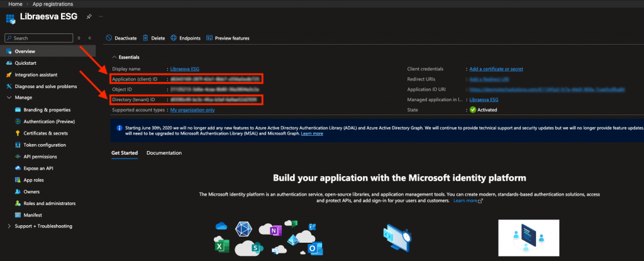
Task: Switch to the Documentation tab
Action: (164, 153)
